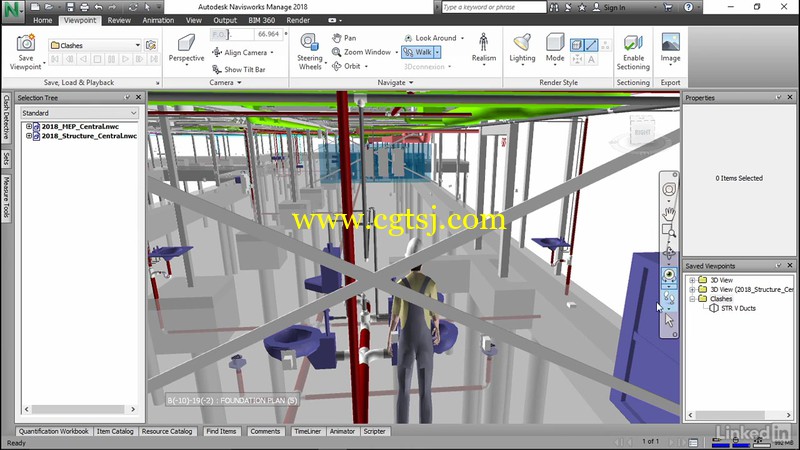This screenshot has width=800, height=450.
Task: Switch to the Animation ribbon tab
Action: pos(158,20)
